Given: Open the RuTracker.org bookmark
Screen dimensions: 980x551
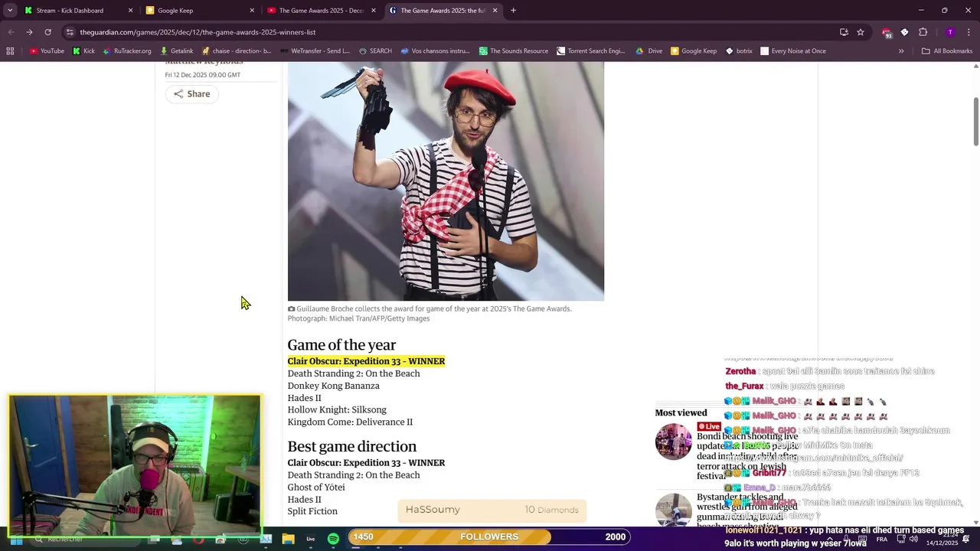Looking at the screenshot, I should click(126, 51).
